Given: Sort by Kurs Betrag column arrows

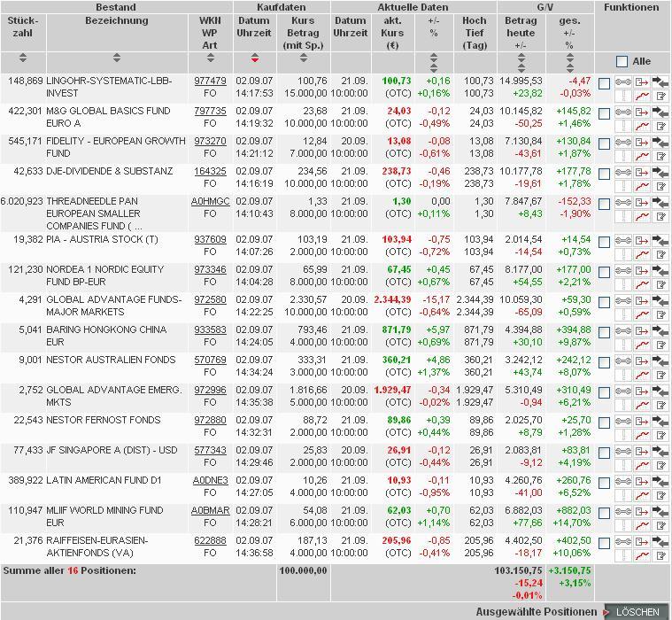Looking at the screenshot, I should click(304, 58).
